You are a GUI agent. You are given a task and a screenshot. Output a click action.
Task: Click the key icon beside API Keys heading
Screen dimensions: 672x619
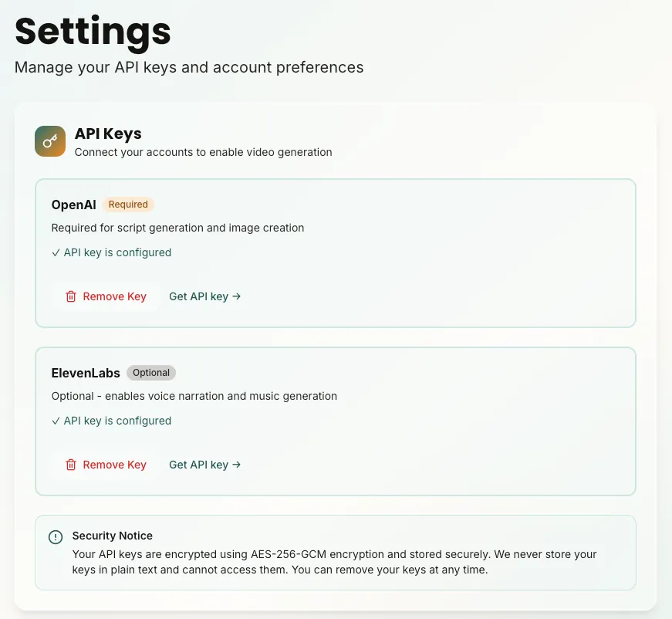(49, 141)
